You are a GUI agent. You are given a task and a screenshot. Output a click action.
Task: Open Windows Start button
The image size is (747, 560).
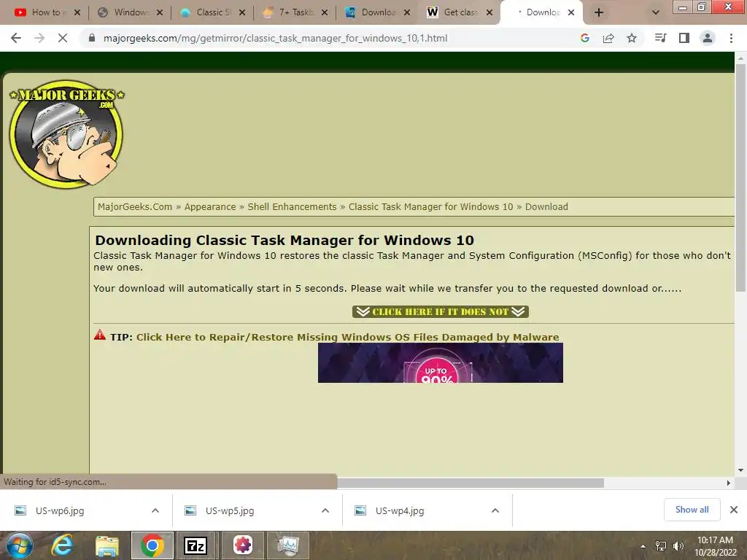click(x=19, y=545)
